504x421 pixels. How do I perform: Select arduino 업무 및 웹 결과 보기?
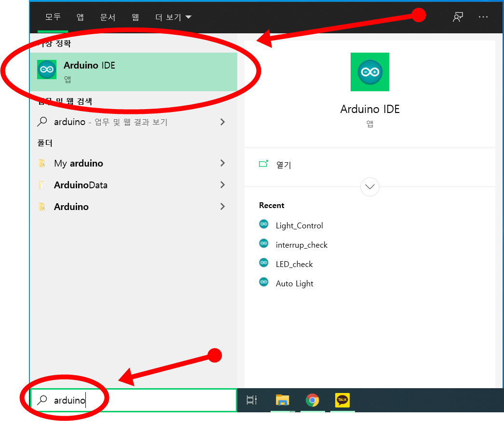(134, 122)
